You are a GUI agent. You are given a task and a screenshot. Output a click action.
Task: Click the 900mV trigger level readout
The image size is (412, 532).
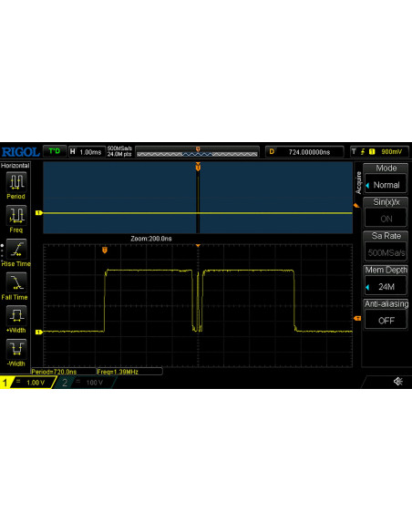[391, 151]
